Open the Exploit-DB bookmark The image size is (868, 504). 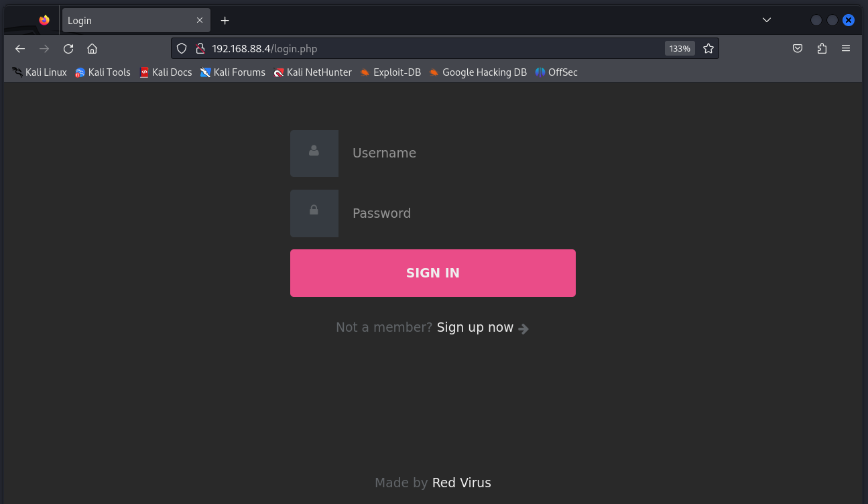(390, 72)
